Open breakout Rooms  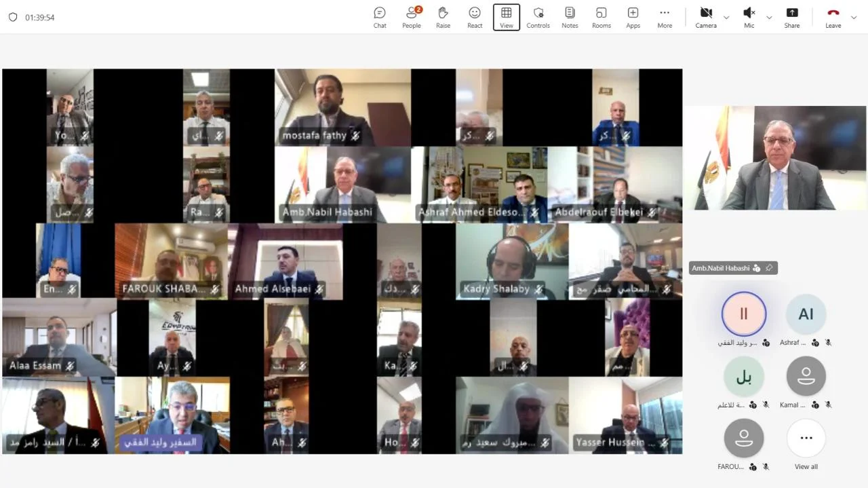pos(601,17)
